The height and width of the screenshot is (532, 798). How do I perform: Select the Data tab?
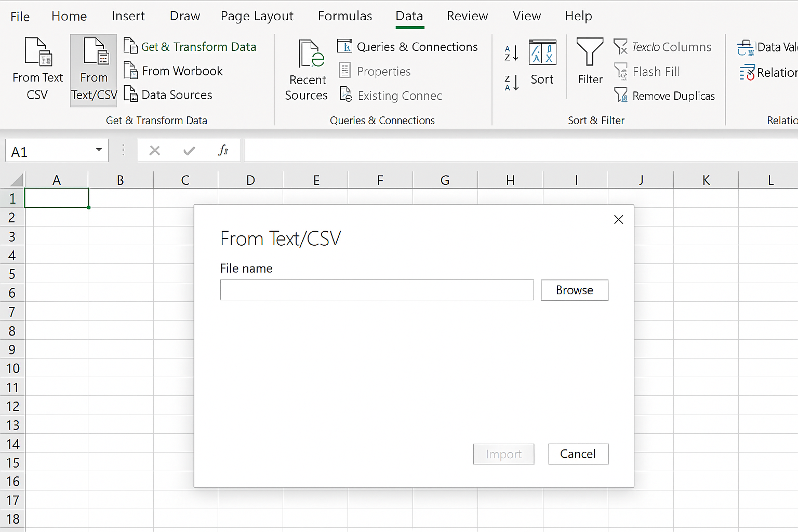409,16
